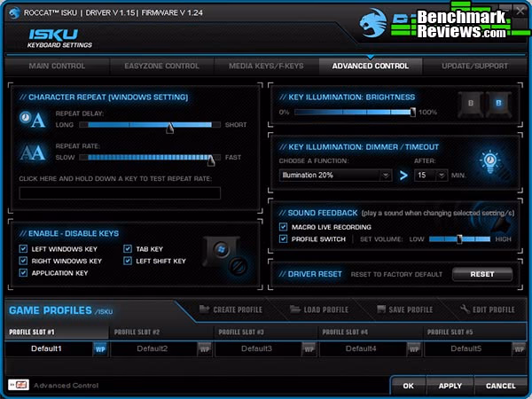Click the repeat rate test input field
The width and height of the screenshot is (532, 399).
pyautogui.click(x=120, y=193)
